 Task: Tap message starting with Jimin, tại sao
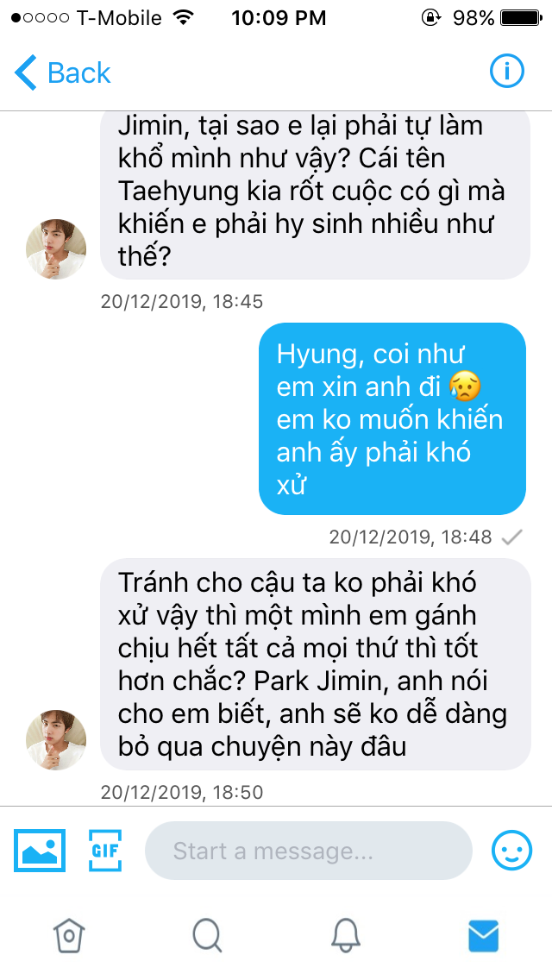316,196
